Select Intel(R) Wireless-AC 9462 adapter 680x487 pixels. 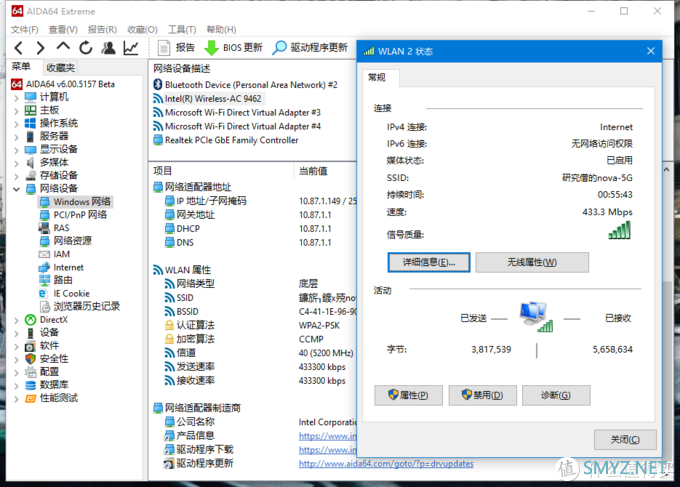click(x=207, y=98)
